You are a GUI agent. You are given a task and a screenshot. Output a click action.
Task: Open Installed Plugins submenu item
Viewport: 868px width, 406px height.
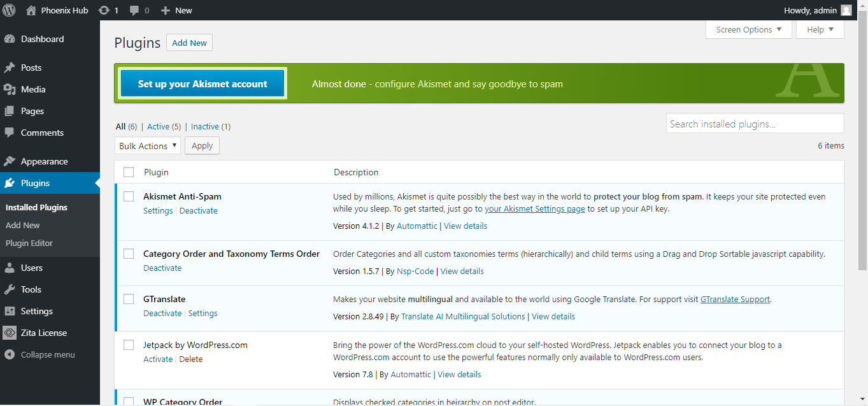(x=36, y=207)
